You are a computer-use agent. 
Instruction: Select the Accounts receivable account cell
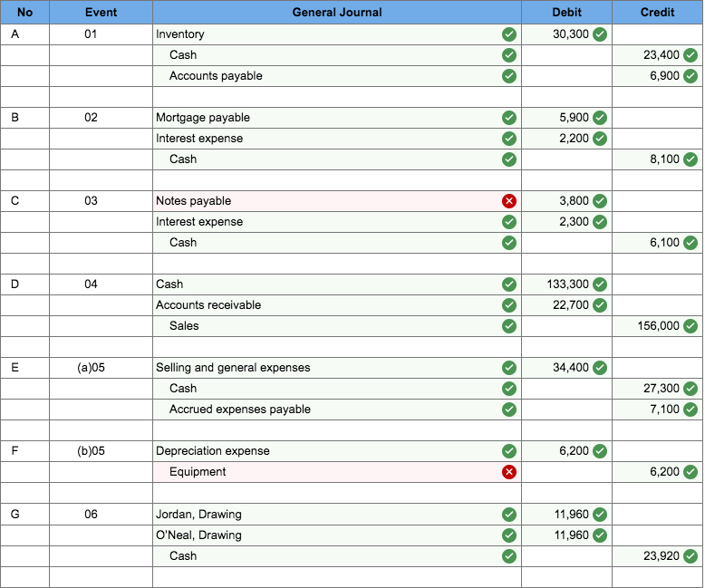[x=337, y=305]
